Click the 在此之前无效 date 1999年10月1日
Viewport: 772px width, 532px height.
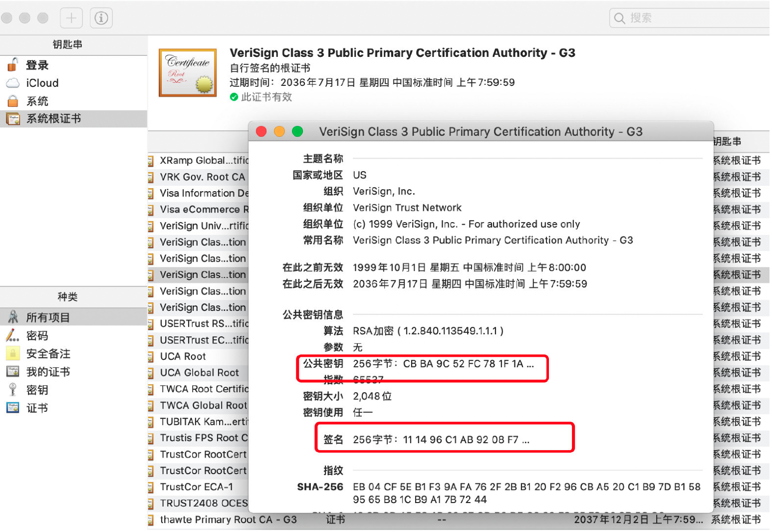pyautogui.click(x=470, y=267)
